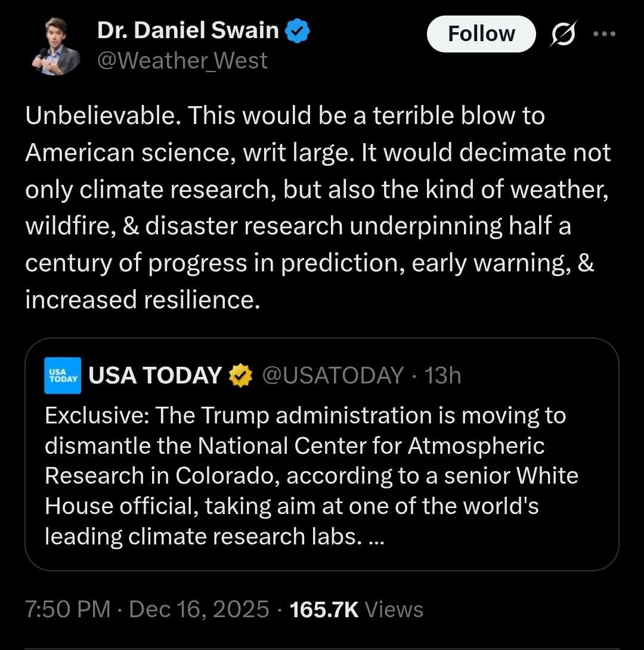
Task: Follow Dr. Daniel Swain
Action: [481, 33]
